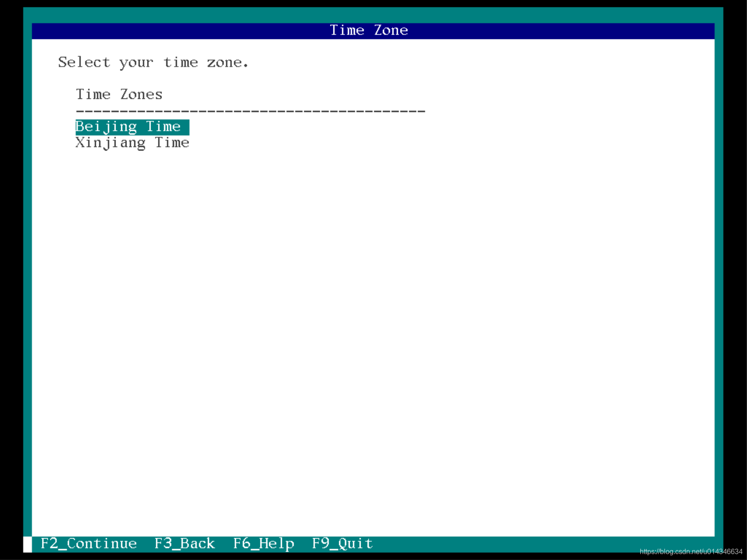Image resolution: width=747 pixels, height=560 pixels.
Task: Click F2_Continue to proceed
Action: tap(89, 543)
